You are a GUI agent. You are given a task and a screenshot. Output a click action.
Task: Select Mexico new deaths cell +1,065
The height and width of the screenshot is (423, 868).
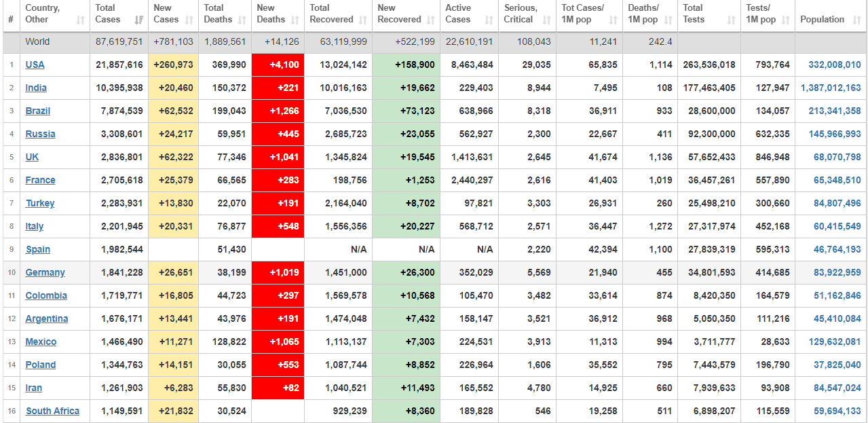pyautogui.click(x=278, y=342)
